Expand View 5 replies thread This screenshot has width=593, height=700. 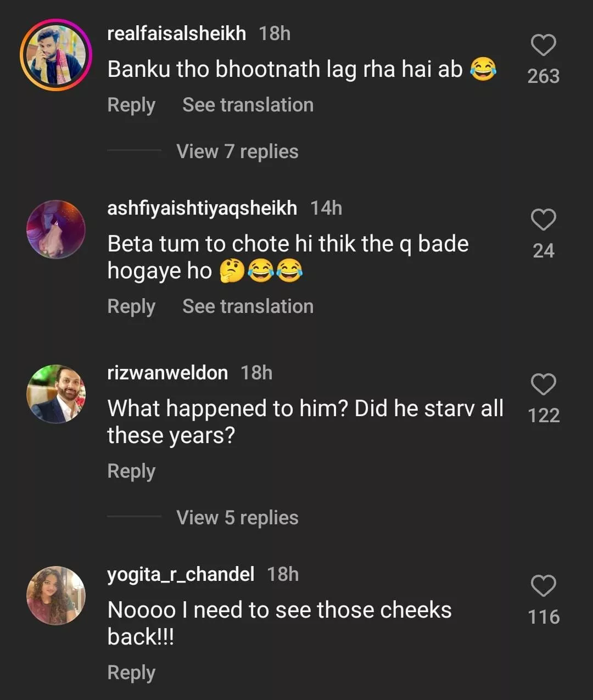(x=237, y=518)
